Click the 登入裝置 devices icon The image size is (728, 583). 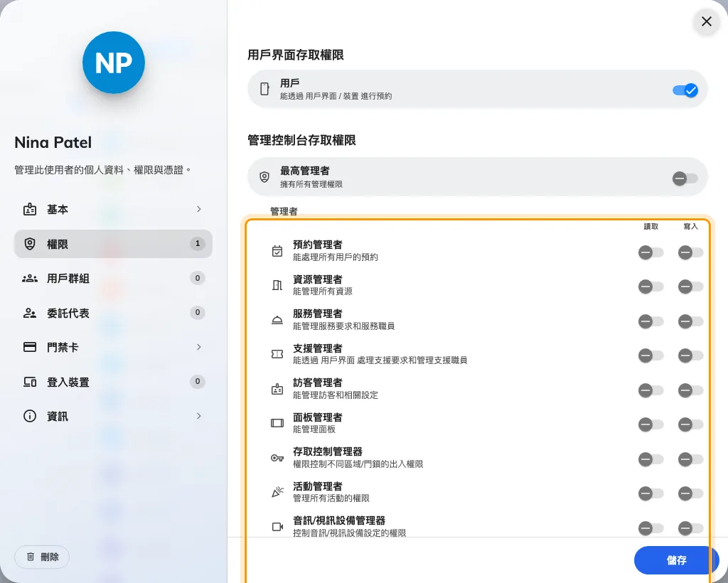click(x=30, y=382)
